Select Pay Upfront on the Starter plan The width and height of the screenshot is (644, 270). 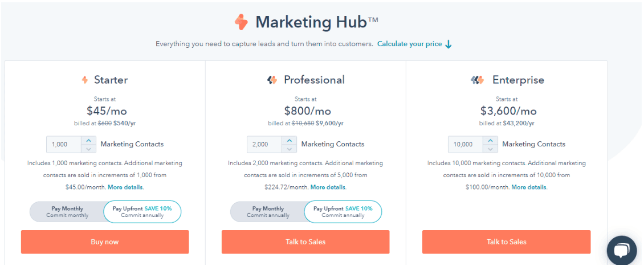point(142,212)
